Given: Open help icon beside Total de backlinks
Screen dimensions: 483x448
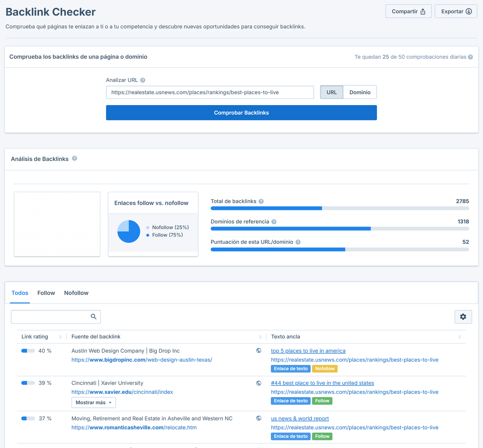Looking at the screenshot, I should (x=261, y=201).
